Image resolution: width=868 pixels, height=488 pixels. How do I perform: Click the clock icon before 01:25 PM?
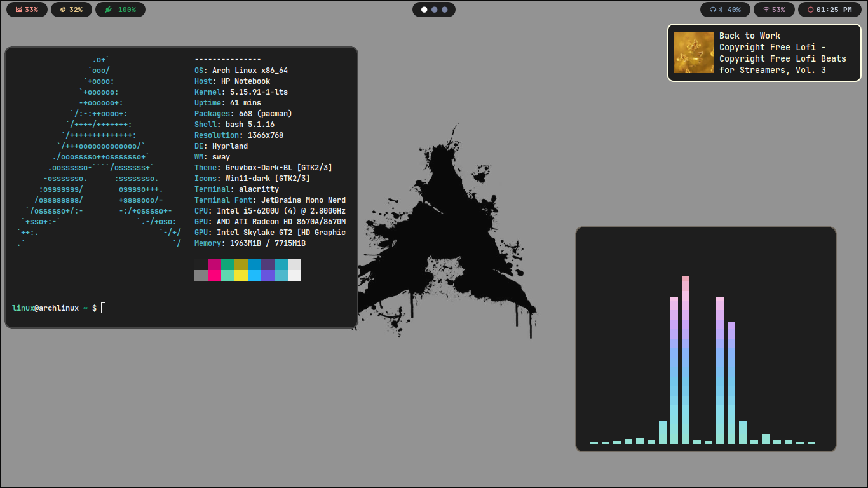tap(810, 10)
